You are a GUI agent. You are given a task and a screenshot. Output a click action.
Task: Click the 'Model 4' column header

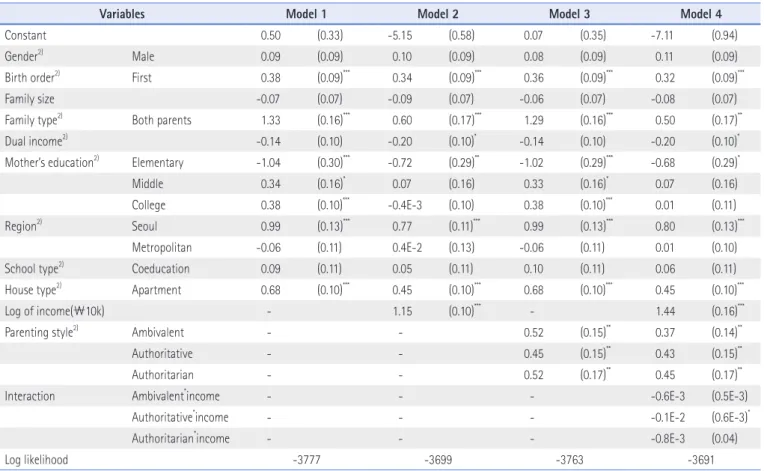(701, 14)
